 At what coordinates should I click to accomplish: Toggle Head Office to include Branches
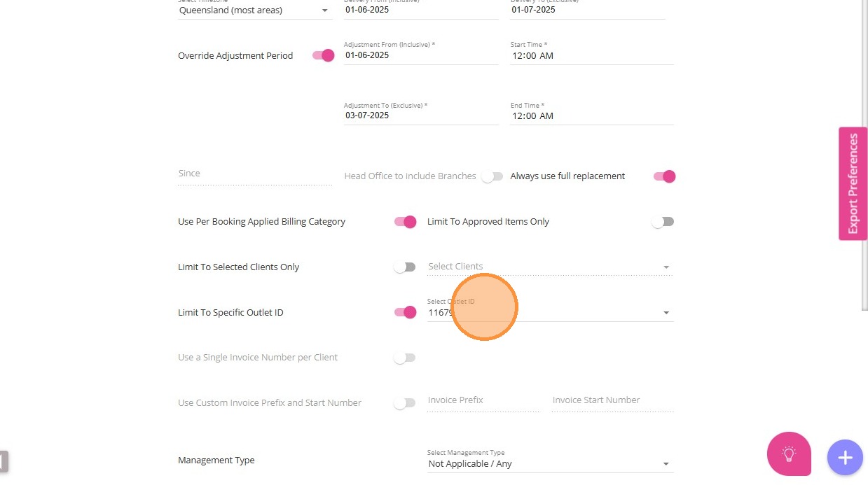492,176
